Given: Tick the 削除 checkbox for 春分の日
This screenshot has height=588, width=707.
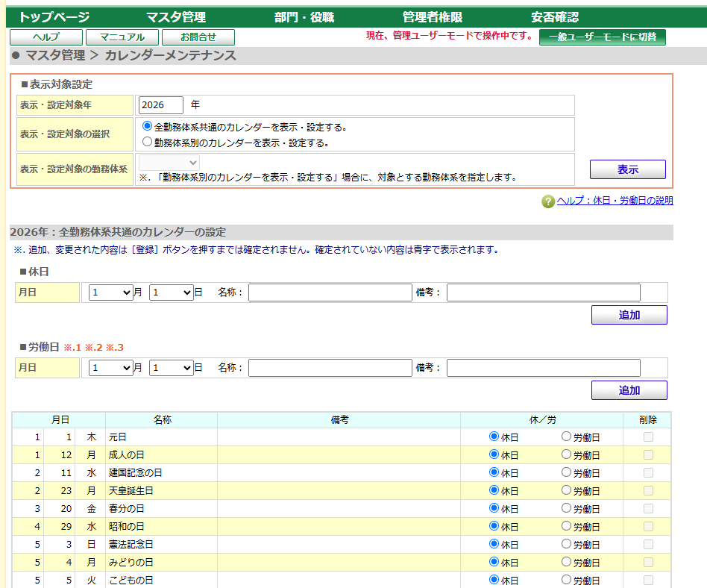Looking at the screenshot, I should (x=648, y=509).
